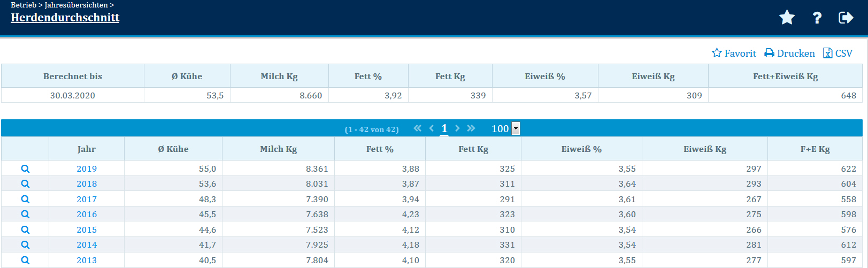868x268 pixels.
Task: Go to first page with double-left arrows
Action: coord(417,128)
